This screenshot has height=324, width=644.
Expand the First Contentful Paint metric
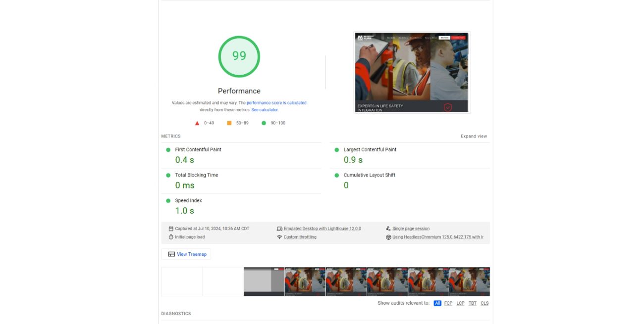coord(198,149)
